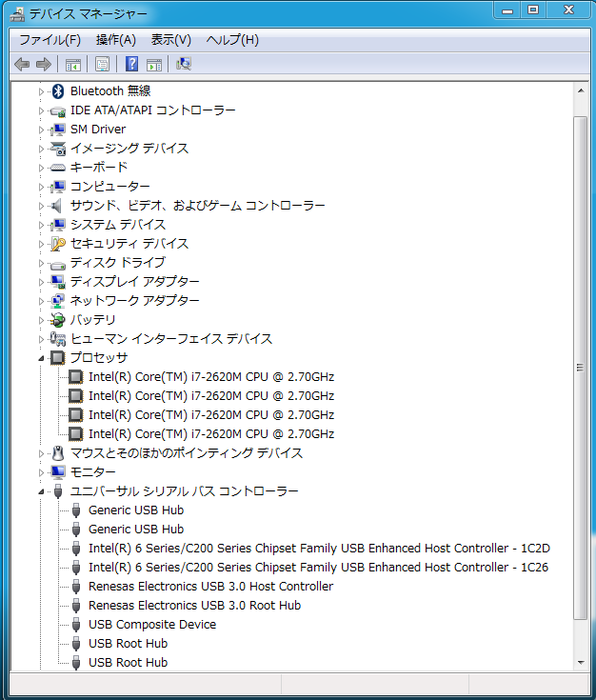The image size is (596, 700).
Task: Click the Bluetooth 無線 category icon
Action: click(x=58, y=91)
